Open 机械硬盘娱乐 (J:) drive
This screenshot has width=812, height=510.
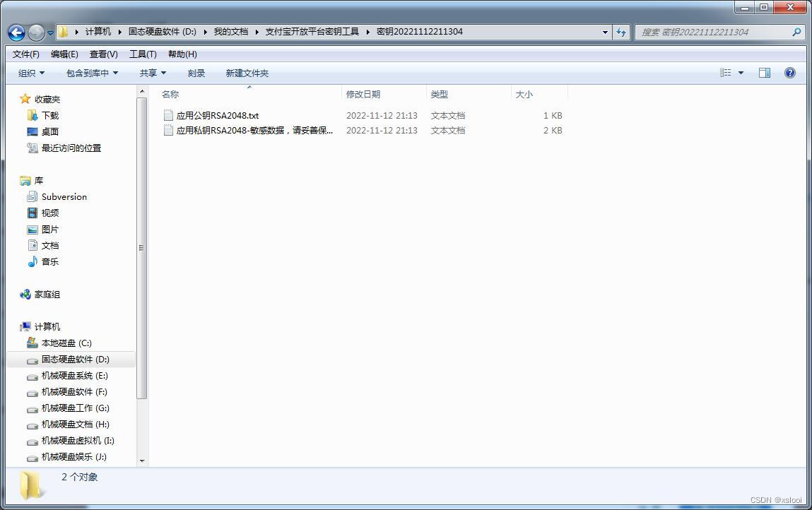click(x=74, y=457)
